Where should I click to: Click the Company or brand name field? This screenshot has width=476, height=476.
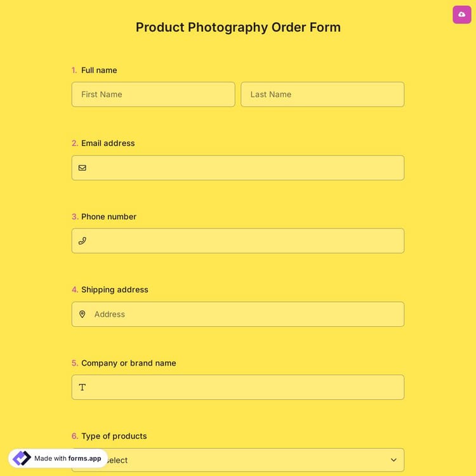tap(244, 387)
